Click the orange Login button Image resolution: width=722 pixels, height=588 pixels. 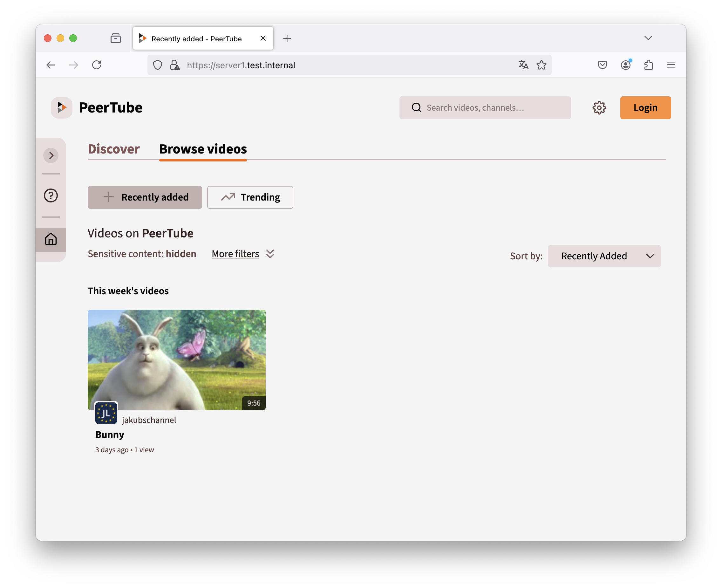645,108
